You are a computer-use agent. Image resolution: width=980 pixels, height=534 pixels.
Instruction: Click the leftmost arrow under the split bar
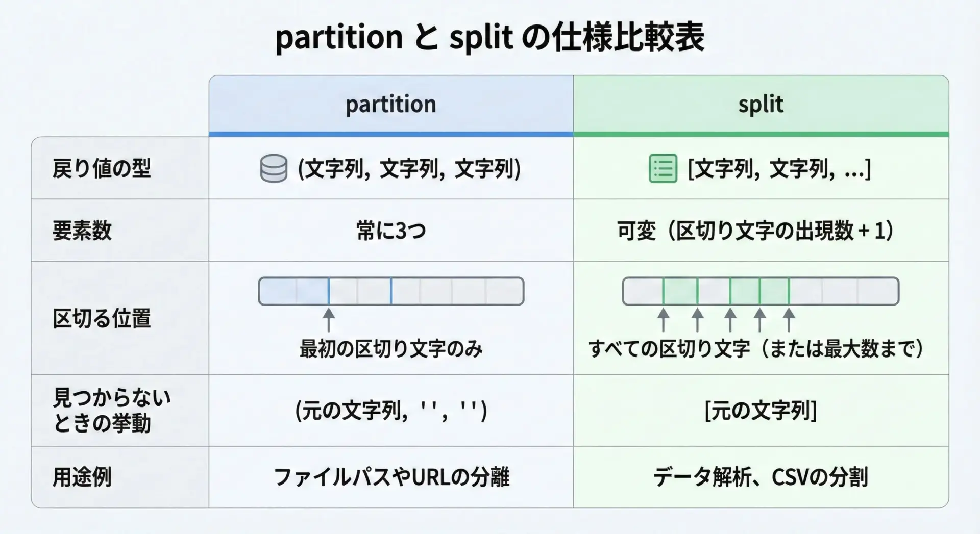663,320
